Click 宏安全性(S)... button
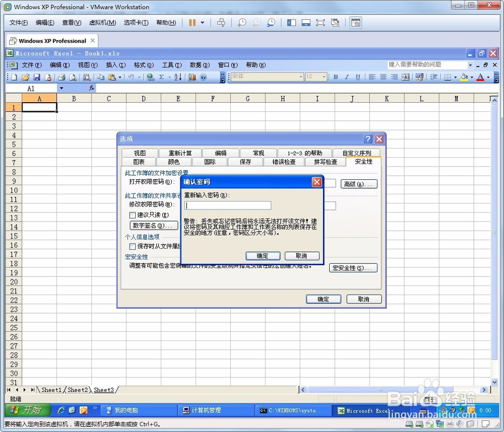 (353, 268)
